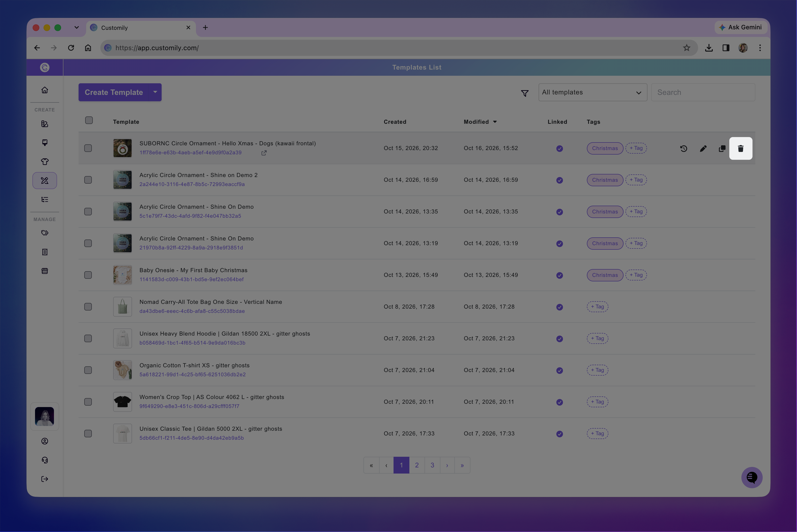The width and height of the screenshot is (797, 532).
Task: Check the box for Acrylic Circle Ornament - Shine on Demo 2
Action: (88, 180)
